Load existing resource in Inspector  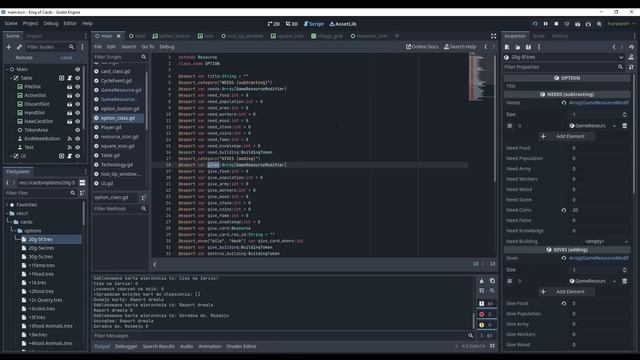(518, 47)
